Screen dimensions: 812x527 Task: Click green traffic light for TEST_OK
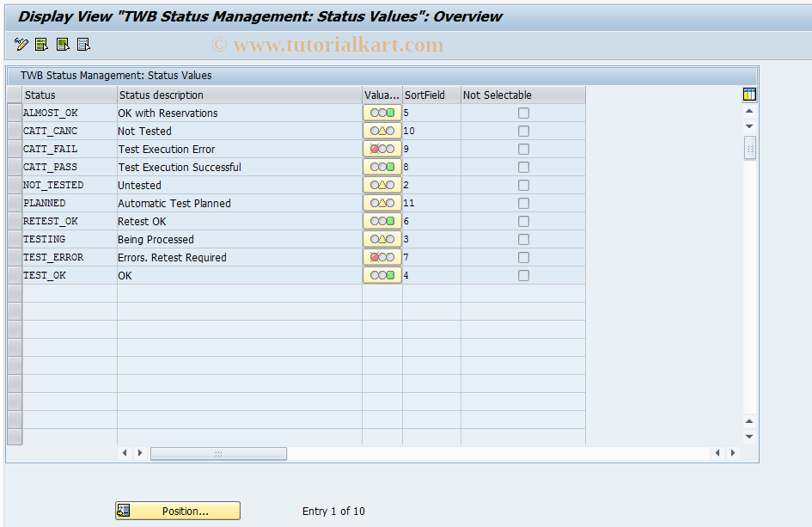click(x=382, y=275)
